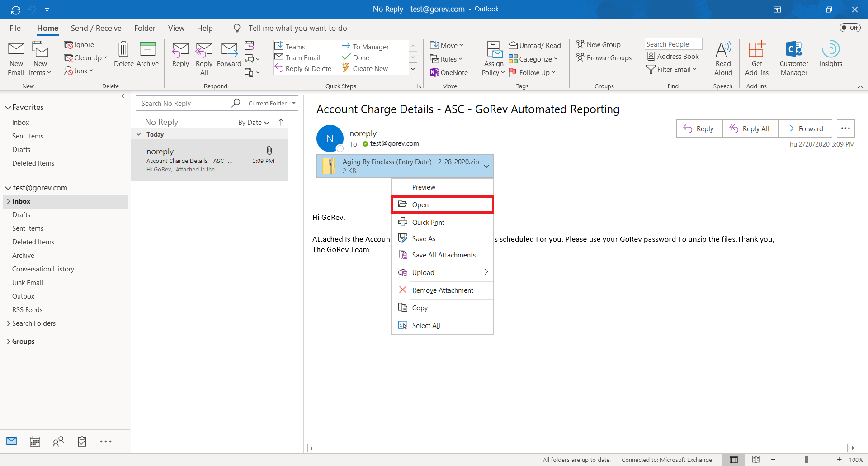
Task: Open the more actions ellipsis button
Action: 845,128
